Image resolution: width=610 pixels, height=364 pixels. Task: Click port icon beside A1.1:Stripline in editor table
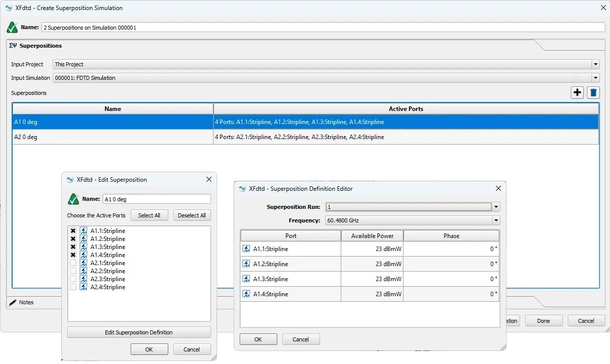pyautogui.click(x=247, y=249)
